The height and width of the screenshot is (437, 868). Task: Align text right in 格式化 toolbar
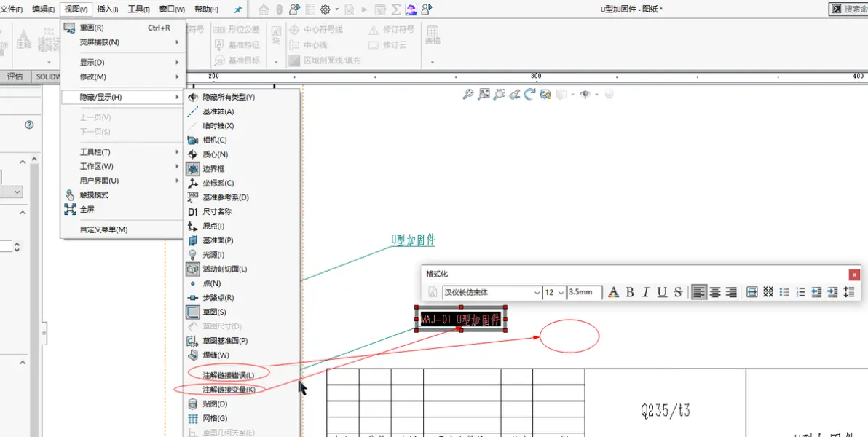(x=731, y=292)
